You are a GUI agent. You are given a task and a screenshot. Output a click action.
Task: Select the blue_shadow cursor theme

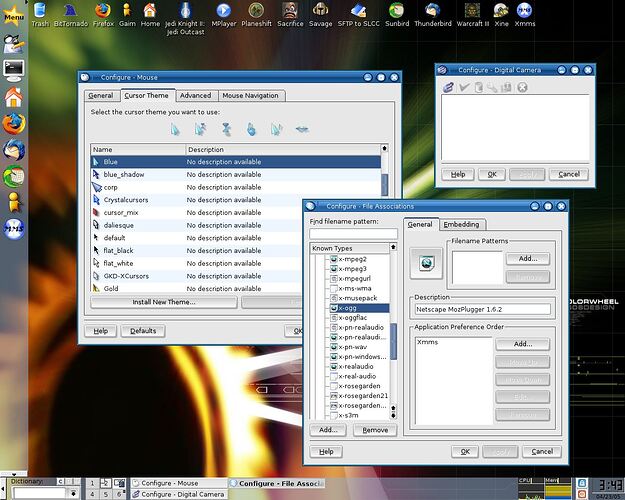(236, 175)
